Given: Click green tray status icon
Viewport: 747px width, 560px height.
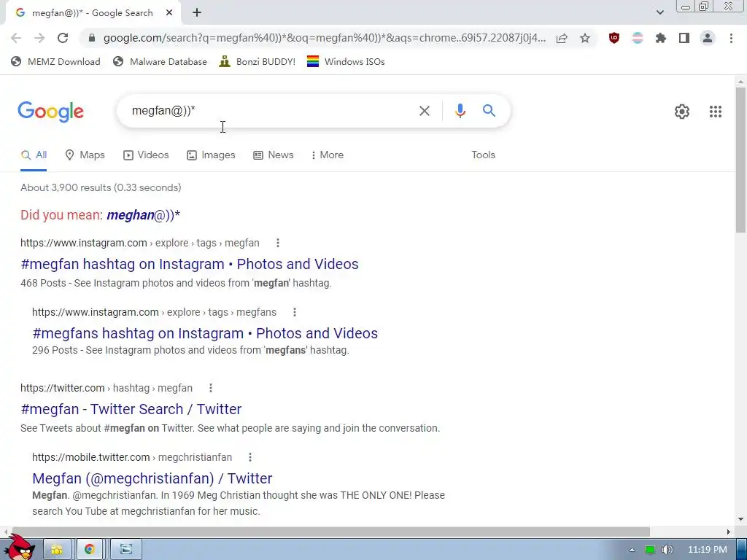Looking at the screenshot, I should (x=649, y=550).
